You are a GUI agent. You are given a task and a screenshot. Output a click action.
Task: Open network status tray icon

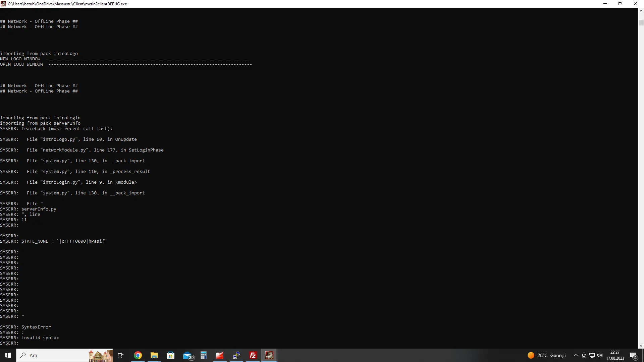click(x=592, y=355)
